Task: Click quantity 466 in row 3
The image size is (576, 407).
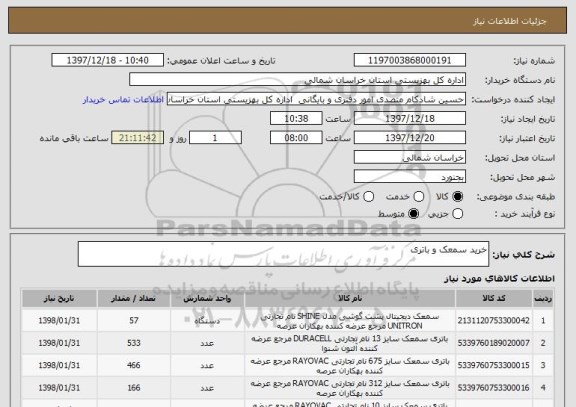Action: pos(134,365)
